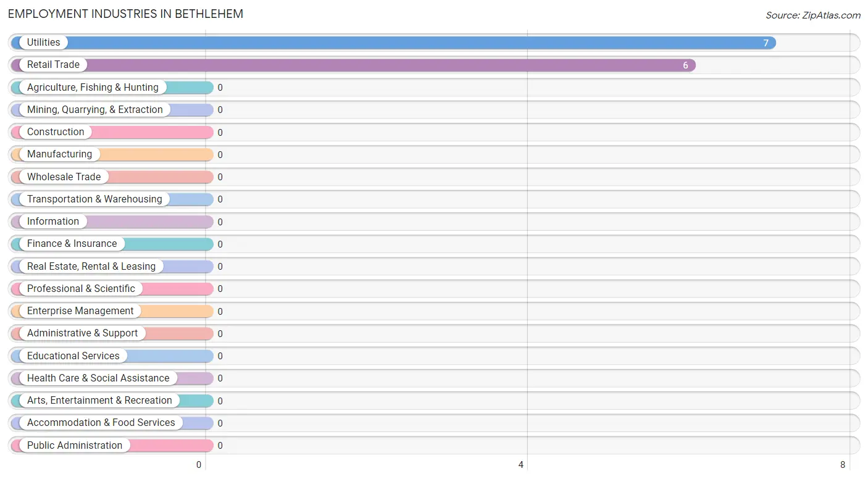Click the Real Estate, Rental & Leasing label
868x479 pixels.
[x=91, y=267]
